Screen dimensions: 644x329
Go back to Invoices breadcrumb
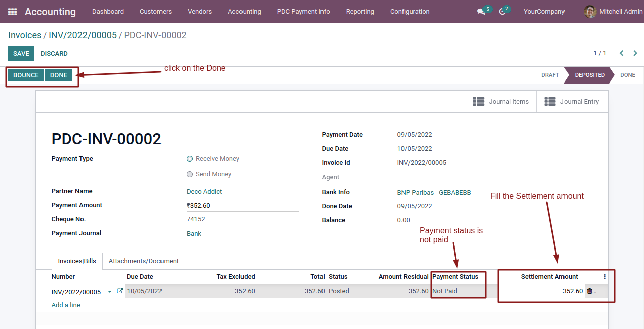25,35
